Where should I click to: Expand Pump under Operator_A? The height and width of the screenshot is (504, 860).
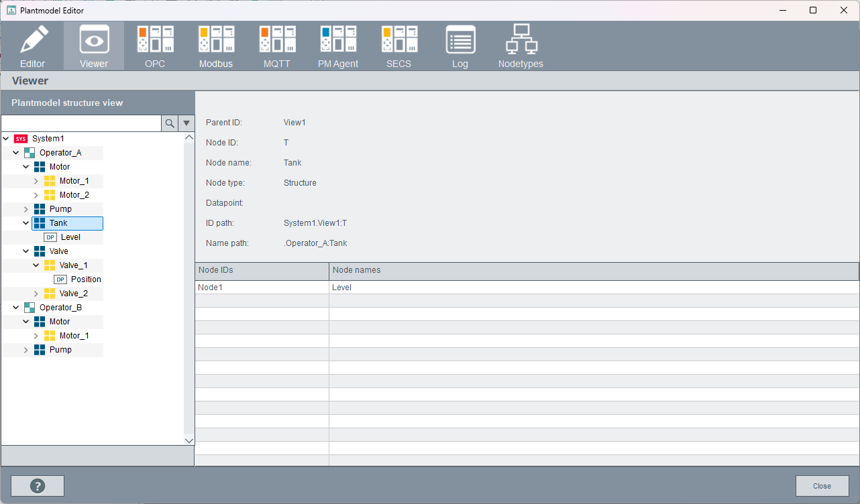pyautogui.click(x=26, y=209)
